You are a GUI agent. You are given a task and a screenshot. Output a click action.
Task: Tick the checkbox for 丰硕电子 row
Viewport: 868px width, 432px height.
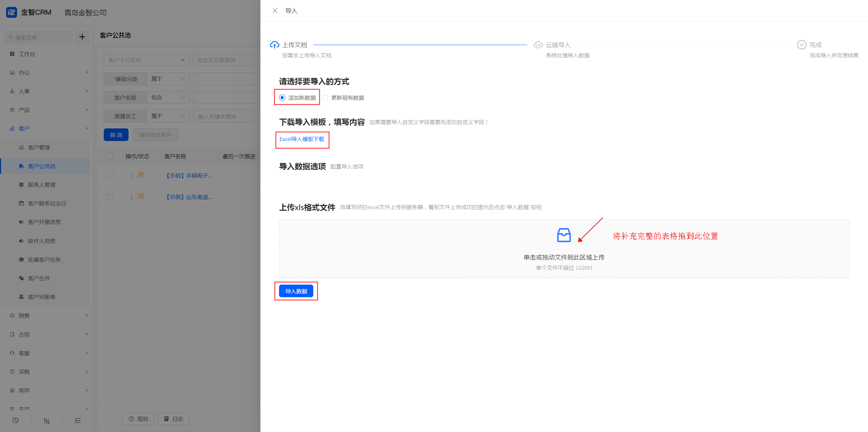click(x=110, y=175)
